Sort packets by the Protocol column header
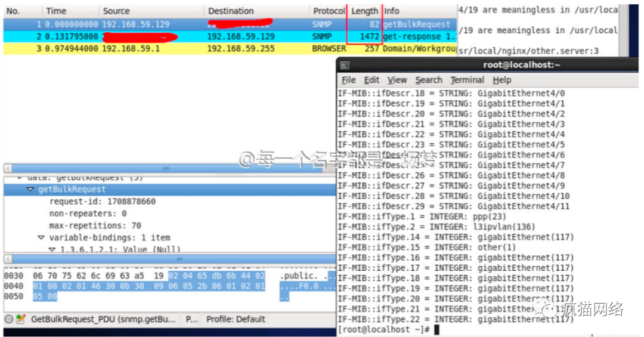Screen dimensions: 644x337 click(x=329, y=11)
